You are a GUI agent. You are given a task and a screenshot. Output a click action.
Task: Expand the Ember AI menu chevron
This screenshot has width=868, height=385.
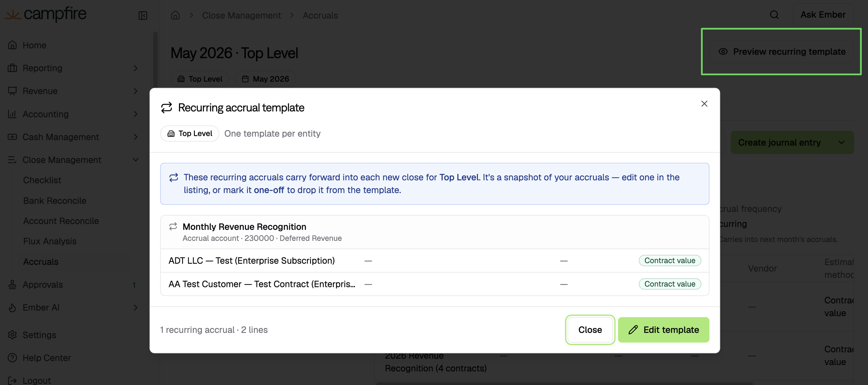pos(135,307)
